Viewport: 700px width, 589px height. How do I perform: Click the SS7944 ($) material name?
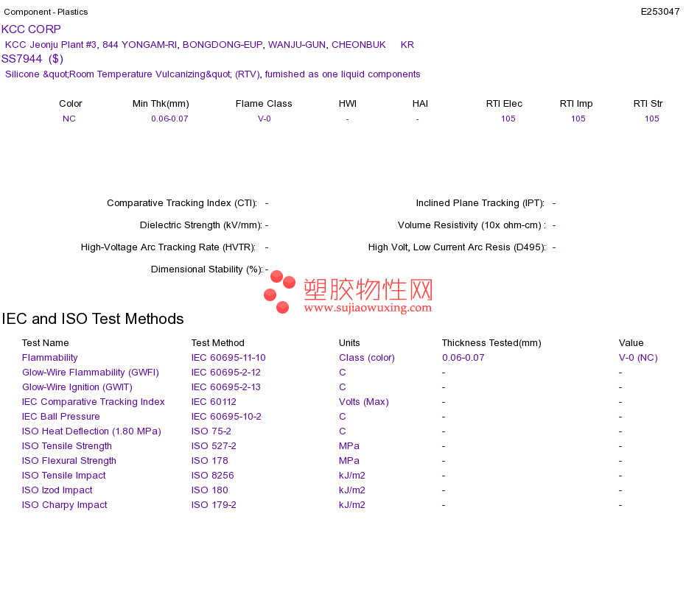tap(32, 59)
